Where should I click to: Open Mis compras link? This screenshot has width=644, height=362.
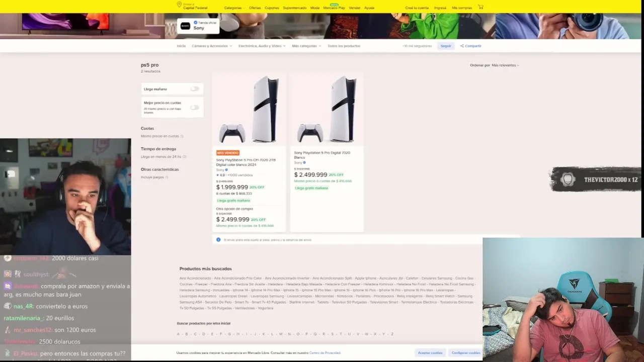coord(462,8)
